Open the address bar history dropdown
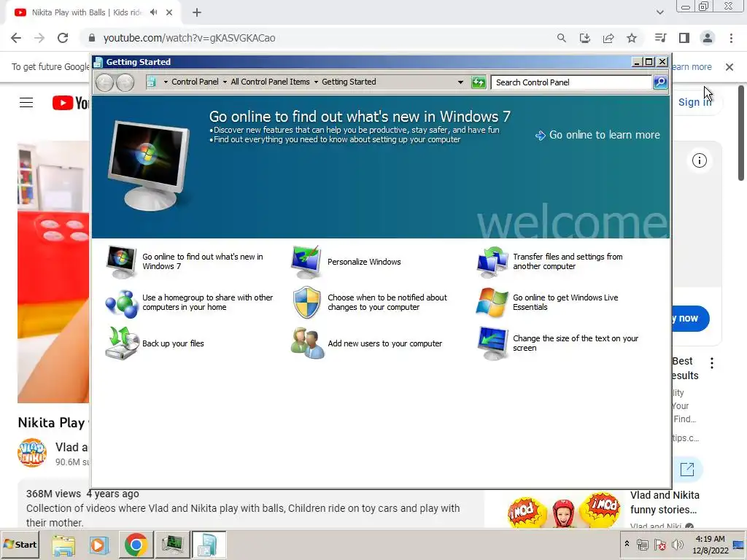The height and width of the screenshot is (560, 747). click(460, 82)
